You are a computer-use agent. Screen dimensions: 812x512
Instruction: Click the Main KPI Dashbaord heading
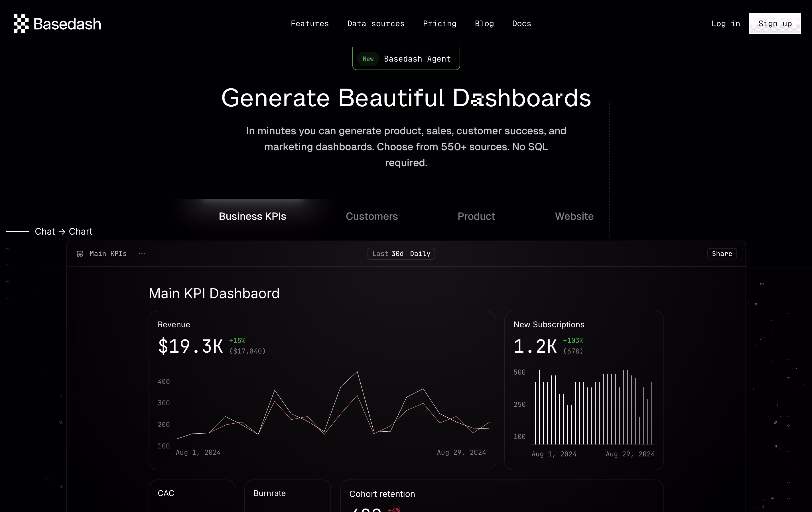[214, 293]
